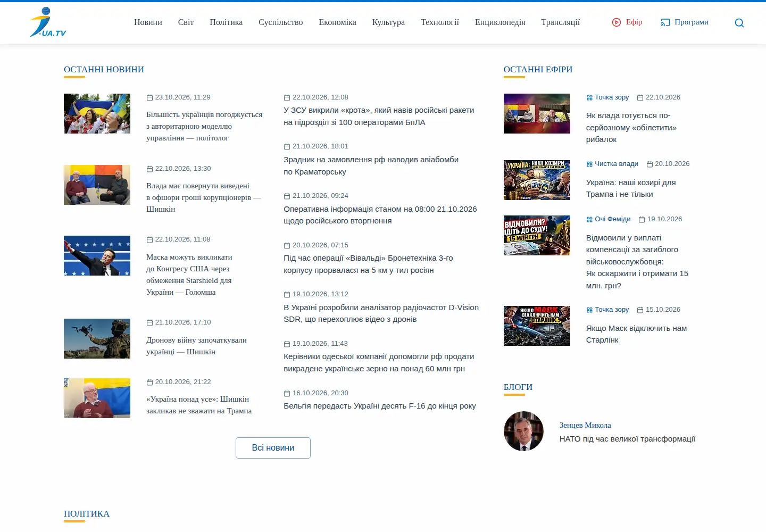Click the rally with flags news thumbnail
Viewport: 766px width, 532px height.
[97, 114]
